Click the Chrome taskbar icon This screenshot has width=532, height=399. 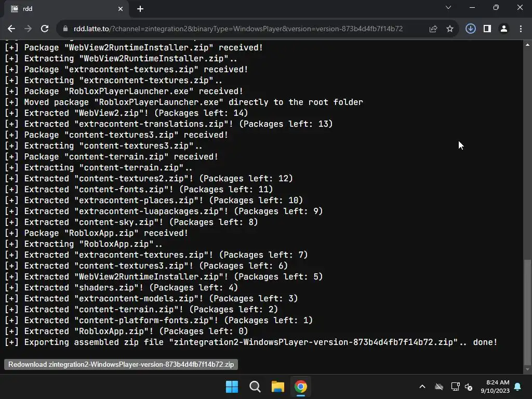pos(301,387)
